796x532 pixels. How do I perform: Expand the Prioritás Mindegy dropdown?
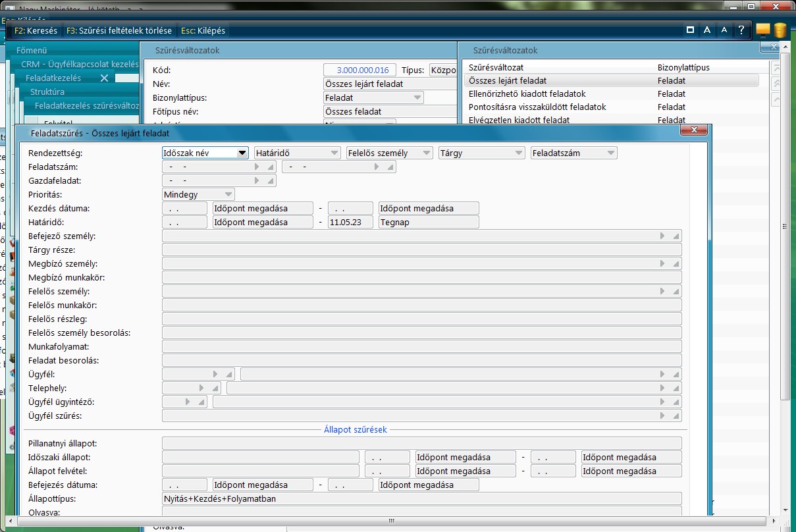(x=228, y=194)
